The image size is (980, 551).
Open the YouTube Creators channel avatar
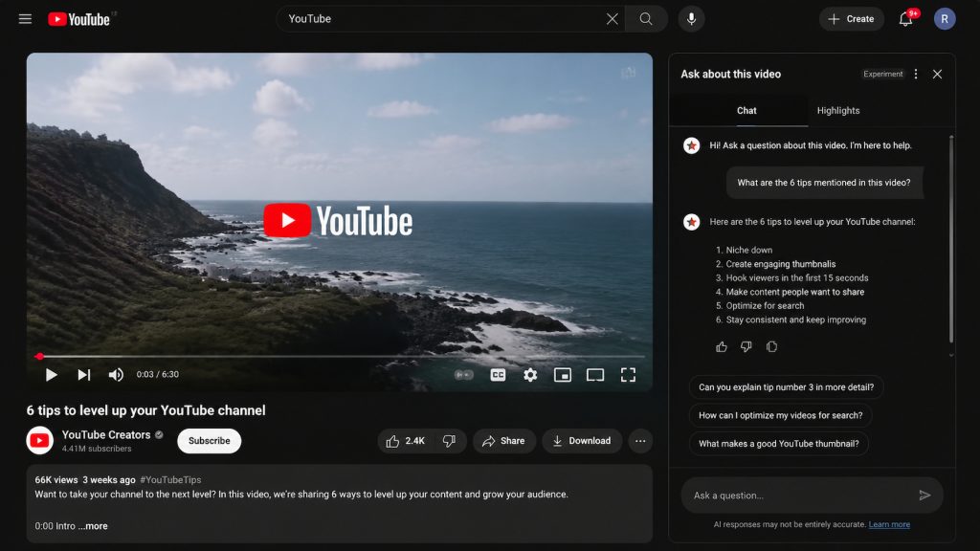[39, 440]
